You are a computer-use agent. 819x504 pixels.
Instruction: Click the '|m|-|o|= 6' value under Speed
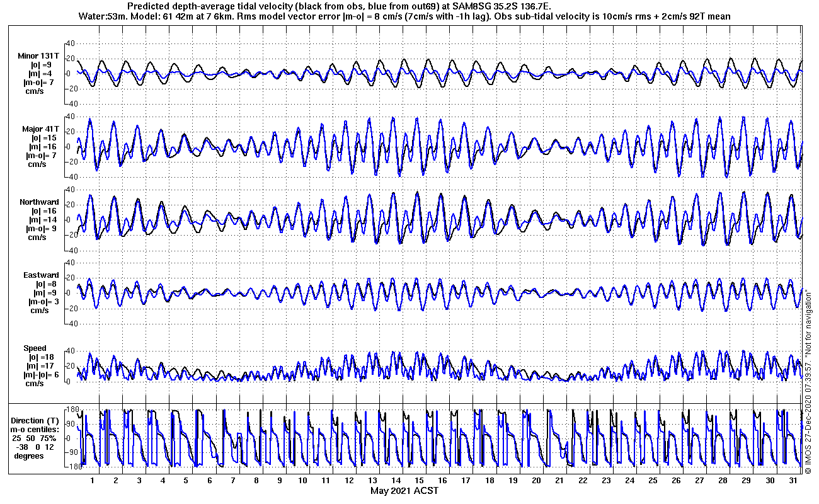point(40,375)
